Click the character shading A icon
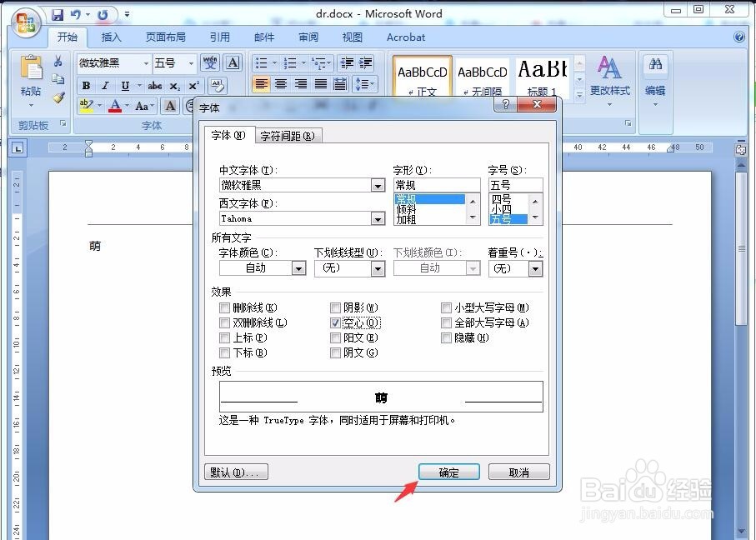This screenshot has width=756, height=540. [x=170, y=106]
